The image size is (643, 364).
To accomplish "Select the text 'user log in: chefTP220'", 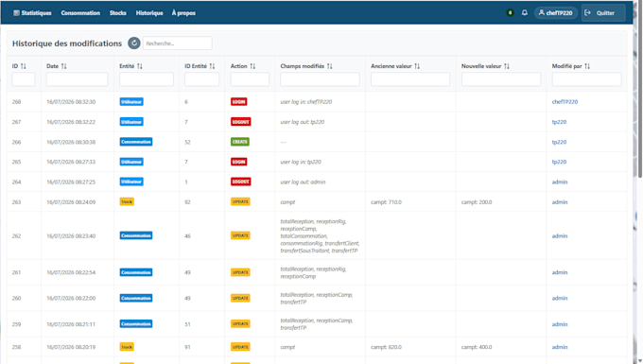I will [x=306, y=102].
